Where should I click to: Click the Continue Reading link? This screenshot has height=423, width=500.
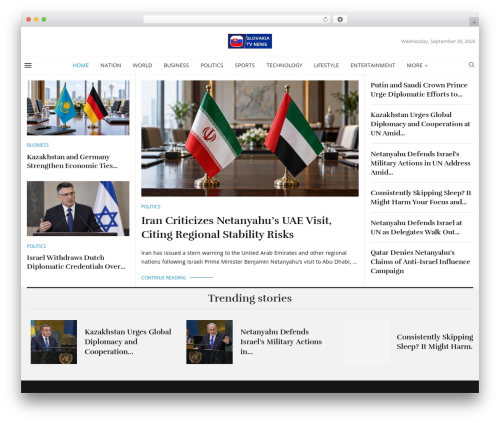point(177,278)
